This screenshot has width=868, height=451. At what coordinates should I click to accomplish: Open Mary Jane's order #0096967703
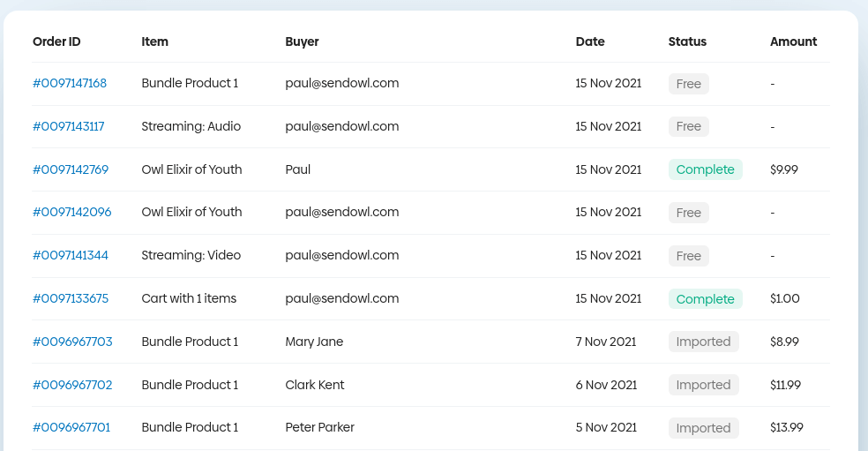click(x=72, y=342)
